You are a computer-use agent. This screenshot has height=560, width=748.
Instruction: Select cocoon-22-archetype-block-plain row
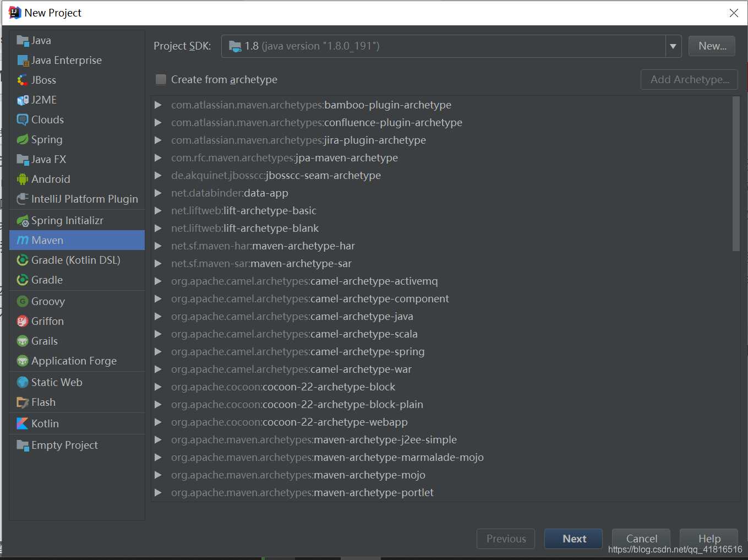[442, 404]
